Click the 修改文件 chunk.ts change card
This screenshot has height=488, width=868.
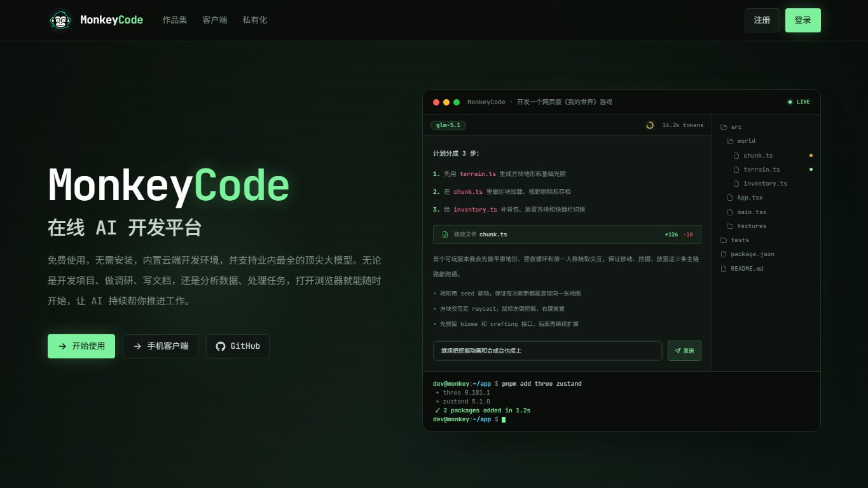[x=567, y=234]
